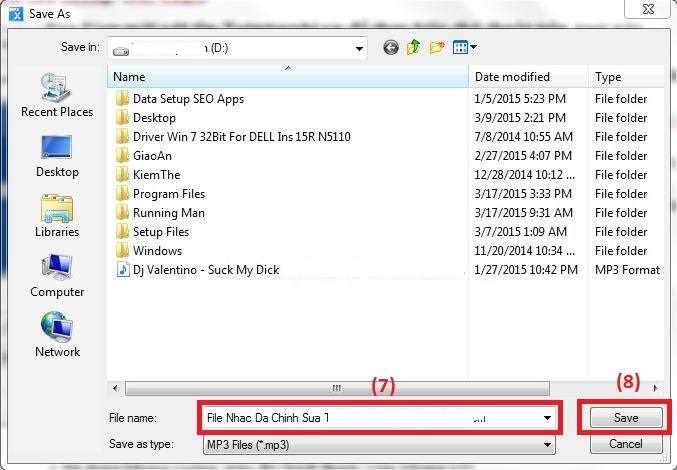Click the horizontal scrollbar in file list
Viewport: 677px width, 470px height.
pos(330,387)
